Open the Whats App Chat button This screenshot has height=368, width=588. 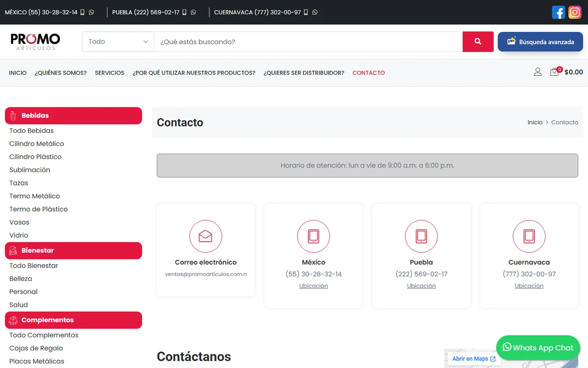point(538,348)
